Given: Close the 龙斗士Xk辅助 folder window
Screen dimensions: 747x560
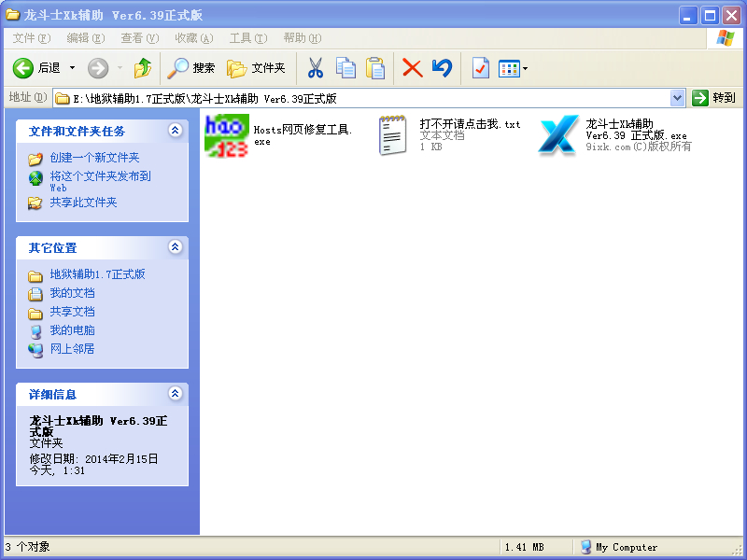Looking at the screenshot, I should pos(731,16).
